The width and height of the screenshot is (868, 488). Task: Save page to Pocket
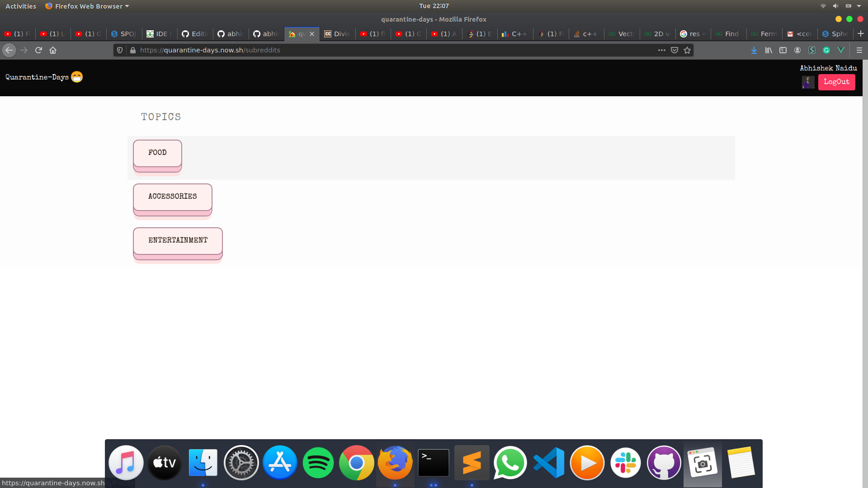point(675,50)
